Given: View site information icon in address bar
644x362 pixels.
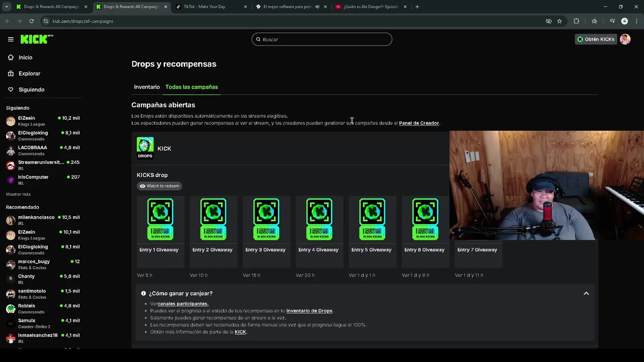Looking at the screenshot, I should [46, 21].
